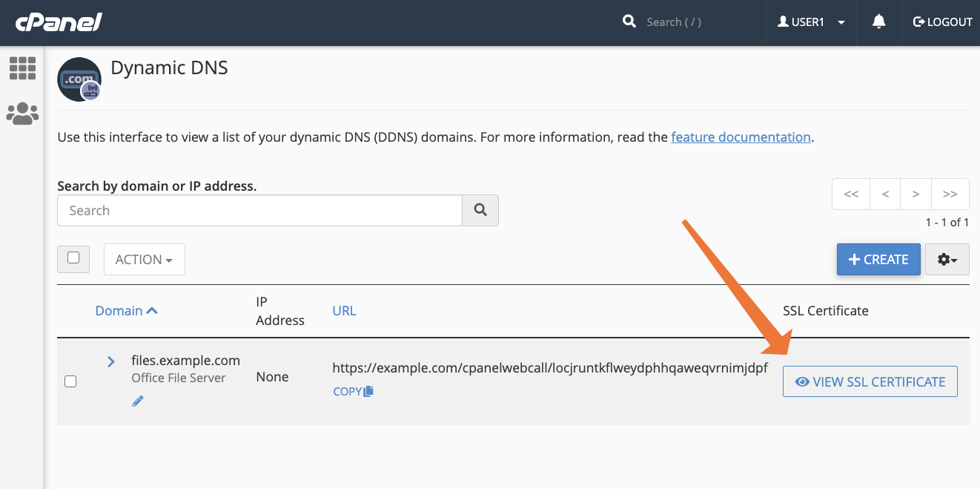Image resolution: width=980 pixels, height=489 pixels.
Task: Expand details for files.example.com
Action: pos(110,361)
